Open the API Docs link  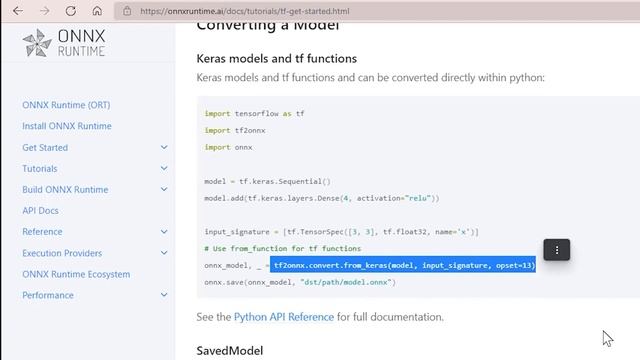[x=40, y=211]
